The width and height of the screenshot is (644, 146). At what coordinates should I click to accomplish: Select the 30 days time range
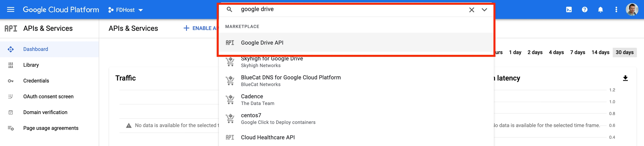624,52
